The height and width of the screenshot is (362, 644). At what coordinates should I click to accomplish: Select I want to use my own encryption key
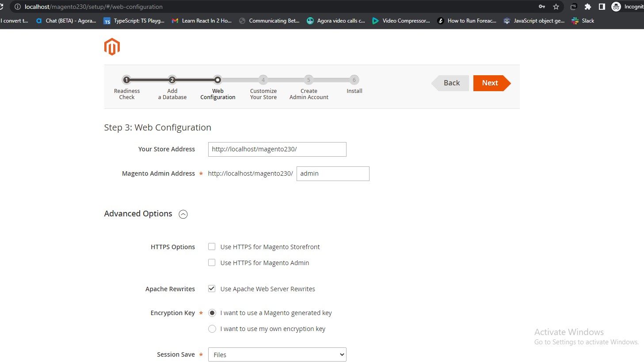212,329
